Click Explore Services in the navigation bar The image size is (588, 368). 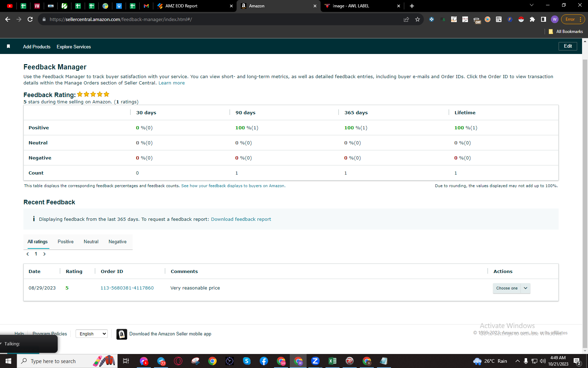click(74, 47)
